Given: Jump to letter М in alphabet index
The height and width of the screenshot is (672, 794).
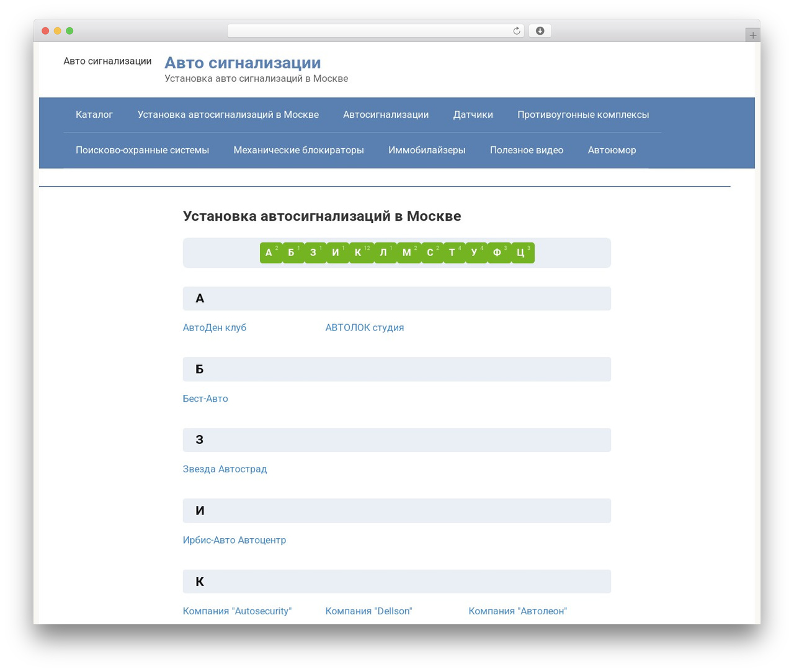Looking at the screenshot, I should click(409, 252).
